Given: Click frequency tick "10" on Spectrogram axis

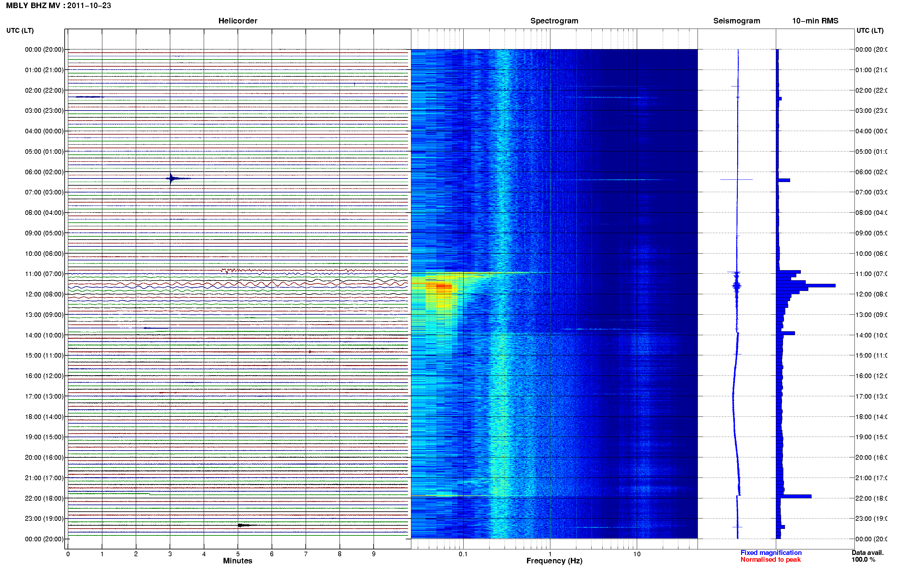Looking at the screenshot, I should tap(637, 554).
